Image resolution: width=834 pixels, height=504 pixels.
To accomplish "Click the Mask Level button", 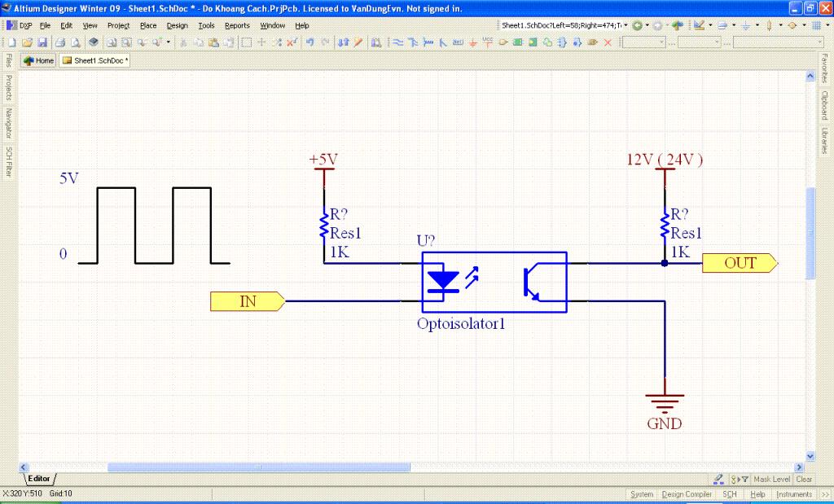I will coord(771,480).
